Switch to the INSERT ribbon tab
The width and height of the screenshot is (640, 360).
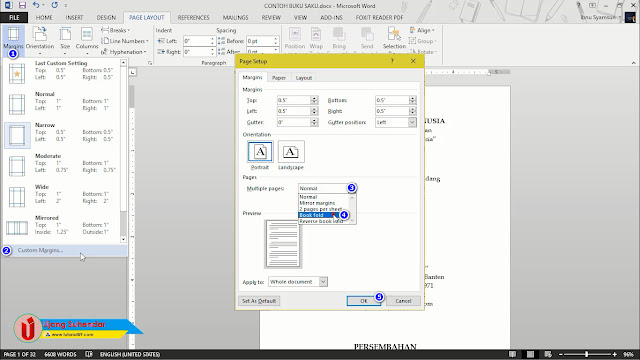(x=74, y=18)
